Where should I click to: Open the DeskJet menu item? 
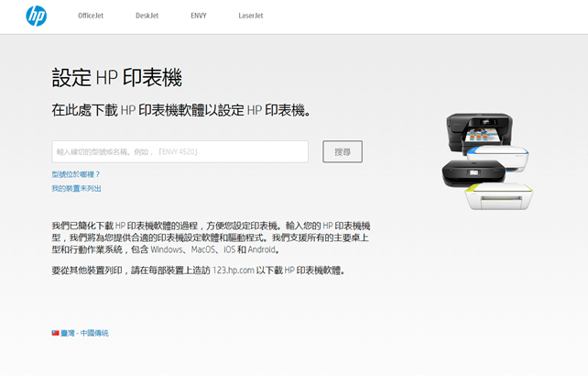point(147,16)
